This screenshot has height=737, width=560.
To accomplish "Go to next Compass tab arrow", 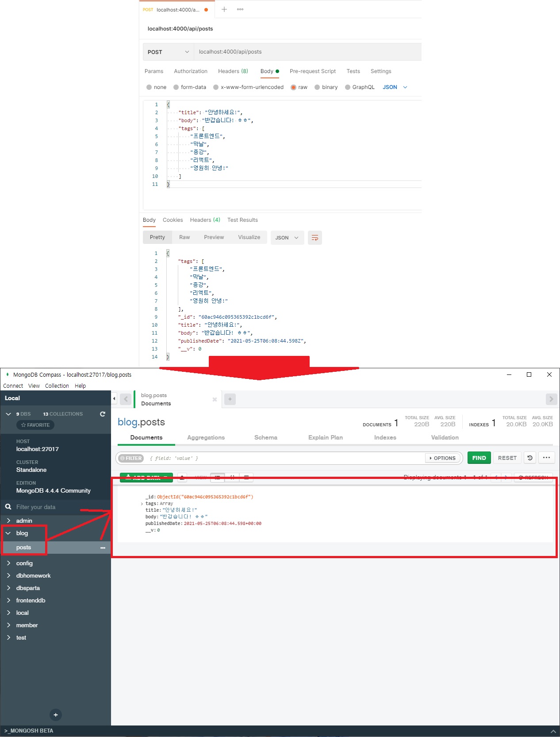I will [x=551, y=399].
